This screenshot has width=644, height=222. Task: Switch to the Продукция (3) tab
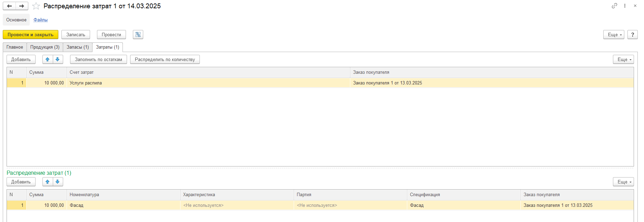click(x=45, y=47)
